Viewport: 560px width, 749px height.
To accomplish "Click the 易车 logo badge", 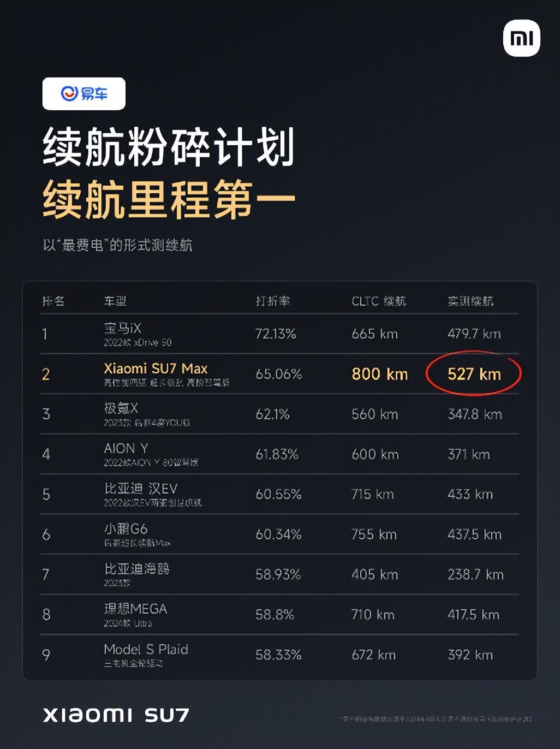I will click(84, 94).
